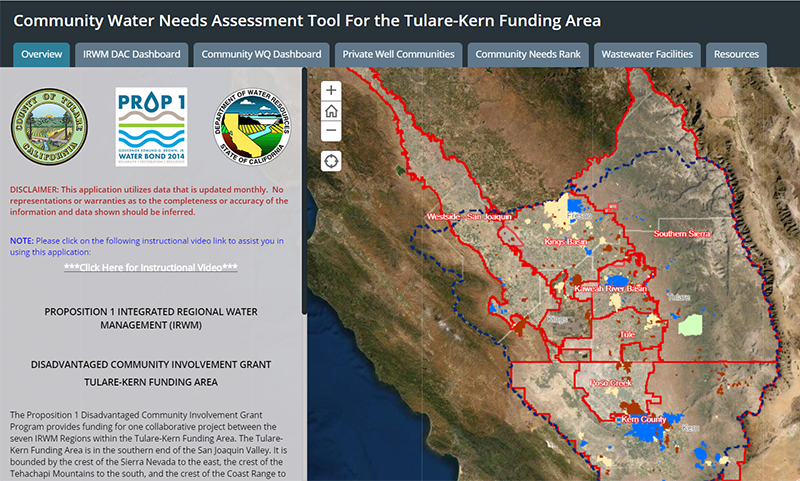Click the Tulare-Kern Funding Area heading
This screenshot has height=481, width=800.
tap(151, 382)
